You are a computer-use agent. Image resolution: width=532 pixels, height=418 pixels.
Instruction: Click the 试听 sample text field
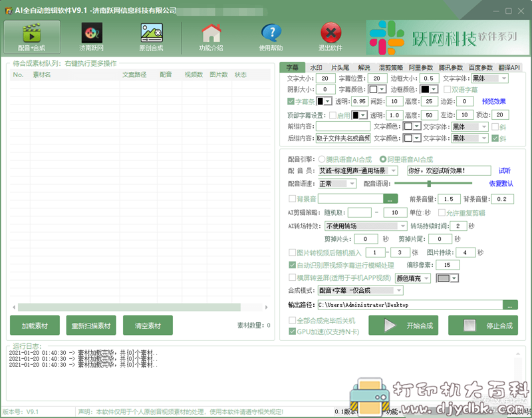point(449,171)
